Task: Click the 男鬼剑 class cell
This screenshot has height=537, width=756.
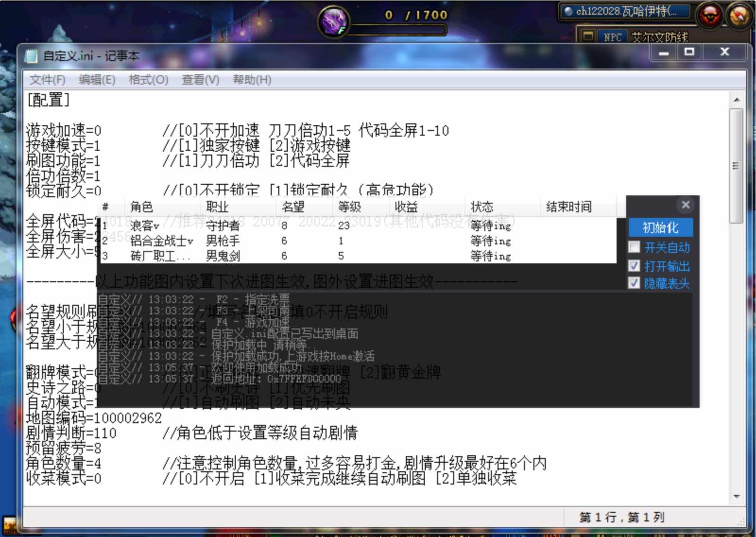Action: tap(223, 256)
